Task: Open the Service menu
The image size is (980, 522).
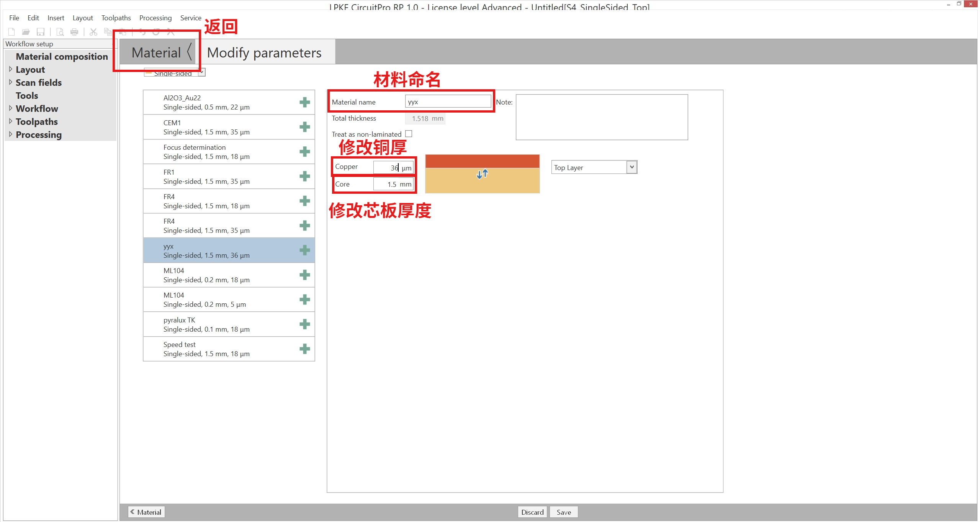Action: pyautogui.click(x=190, y=18)
